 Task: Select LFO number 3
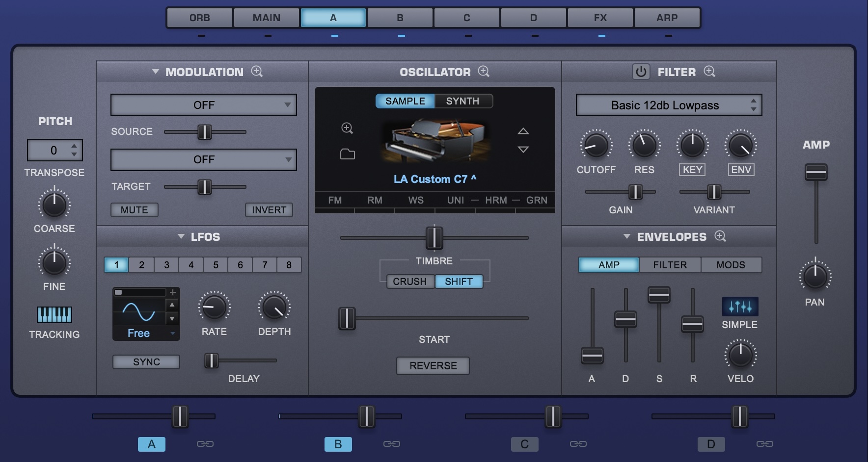pyautogui.click(x=166, y=265)
